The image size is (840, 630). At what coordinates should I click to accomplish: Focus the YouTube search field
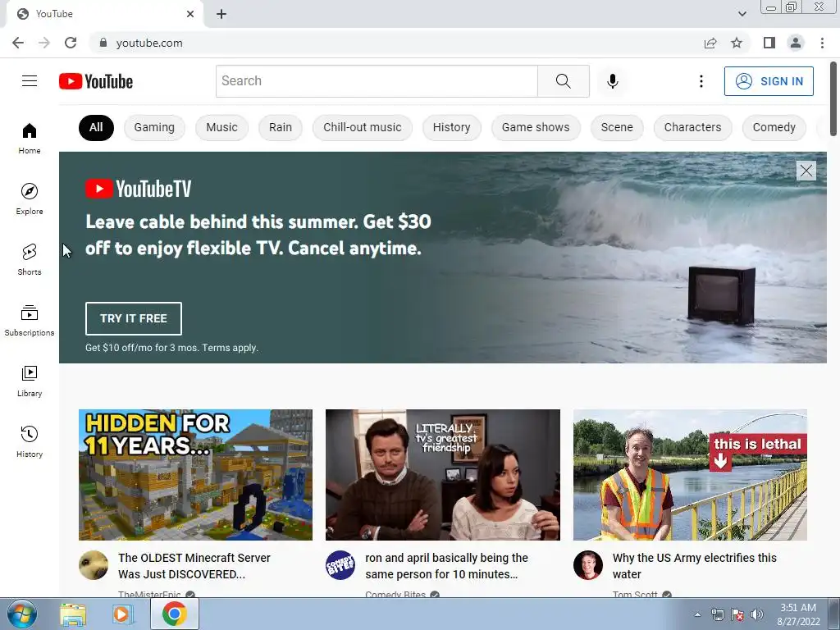(x=377, y=81)
